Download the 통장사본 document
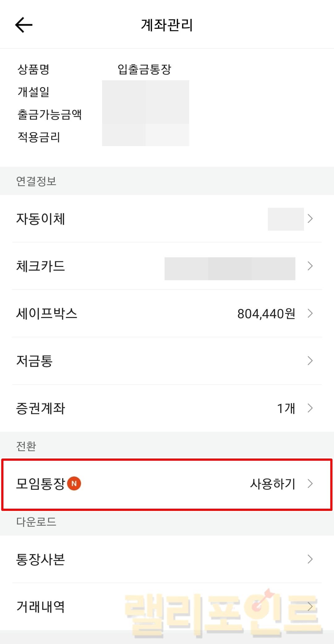The image size is (334, 644). pyautogui.click(x=41, y=559)
